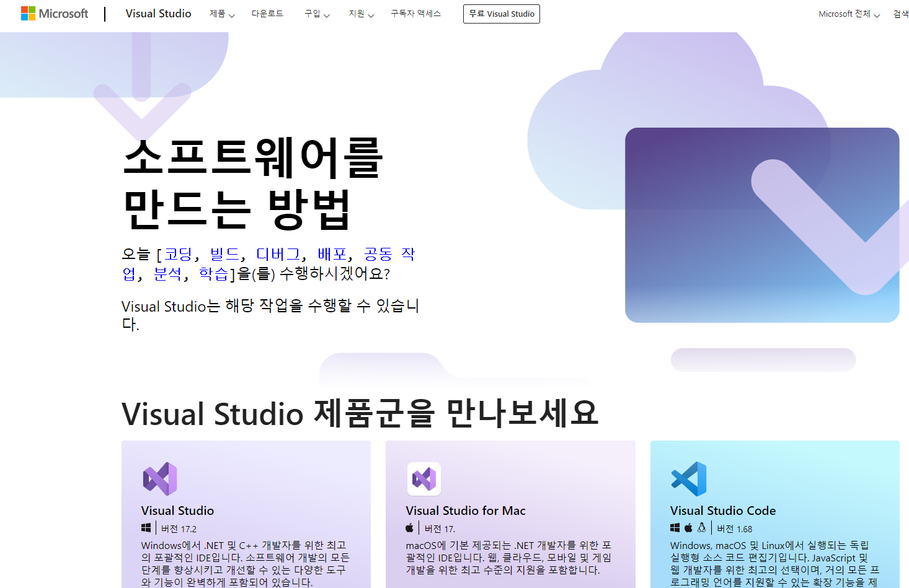Open the 다운로드 menu item

point(267,14)
